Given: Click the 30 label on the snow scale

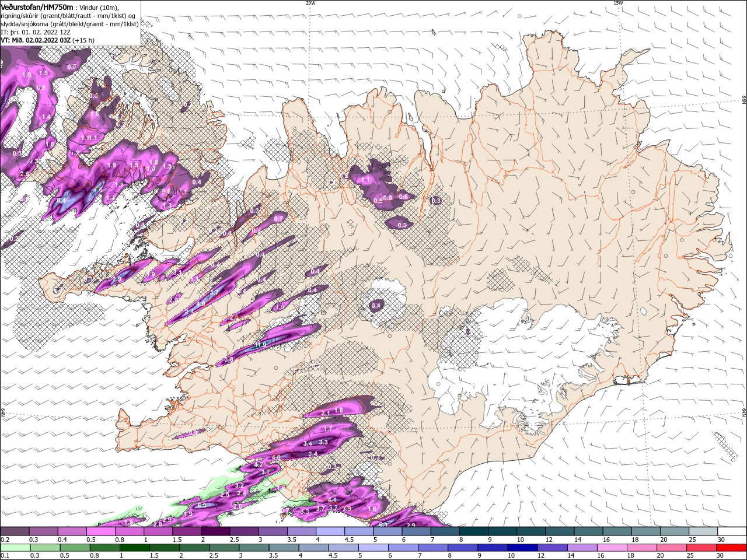Looking at the screenshot, I should coord(721,540).
